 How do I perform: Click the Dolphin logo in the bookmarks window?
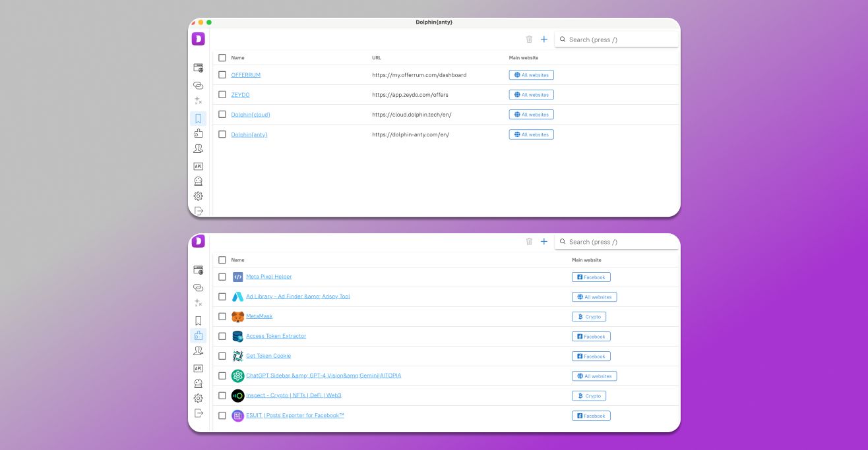(x=199, y=39)
